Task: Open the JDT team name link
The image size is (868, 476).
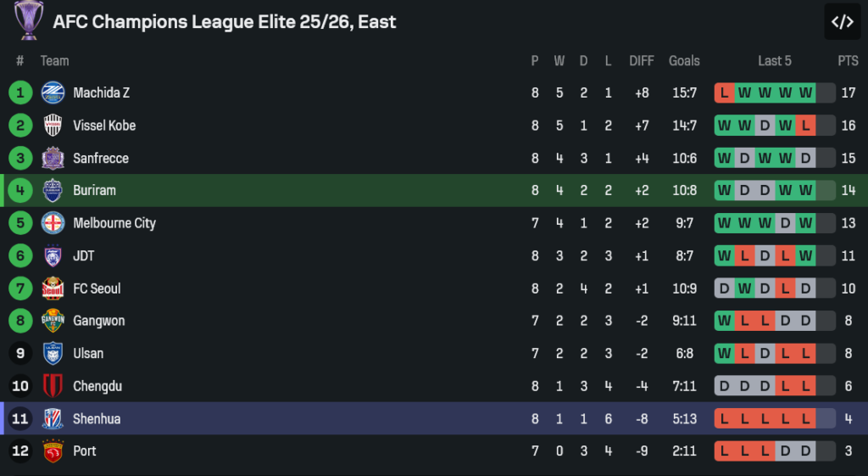Action: coord(85,256)
